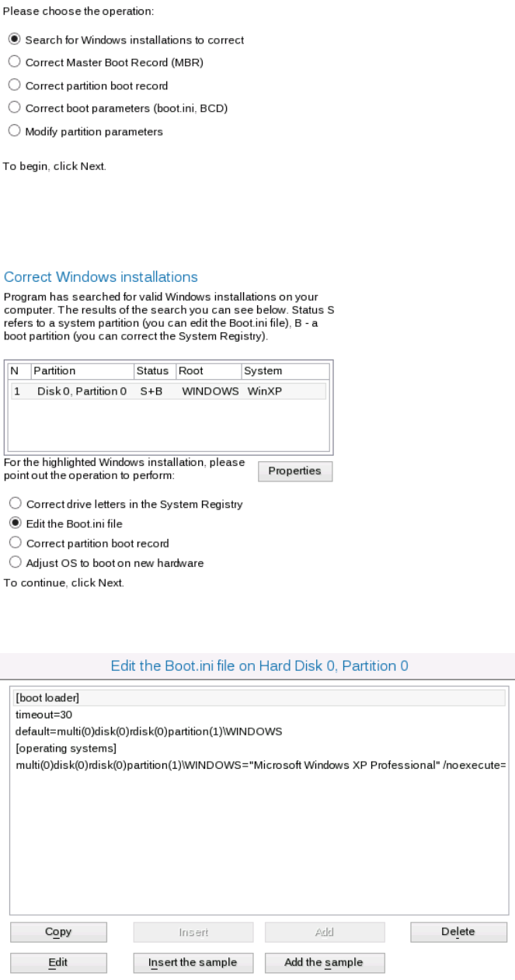515x980 pixels.
Task: Click the Delete button
Action: 458,932
